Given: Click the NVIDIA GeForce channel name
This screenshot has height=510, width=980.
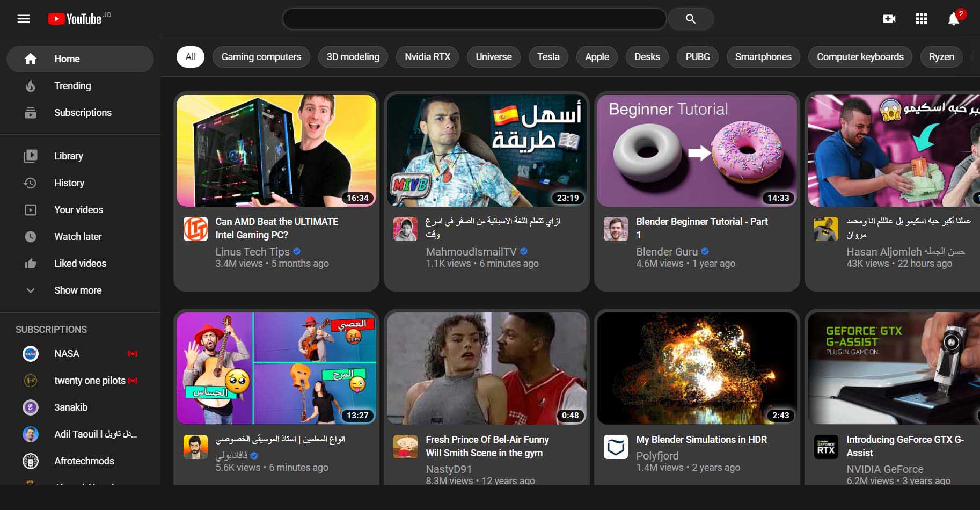Looking at the screenshot, I should pyautogui.click(x=885, y=469).
